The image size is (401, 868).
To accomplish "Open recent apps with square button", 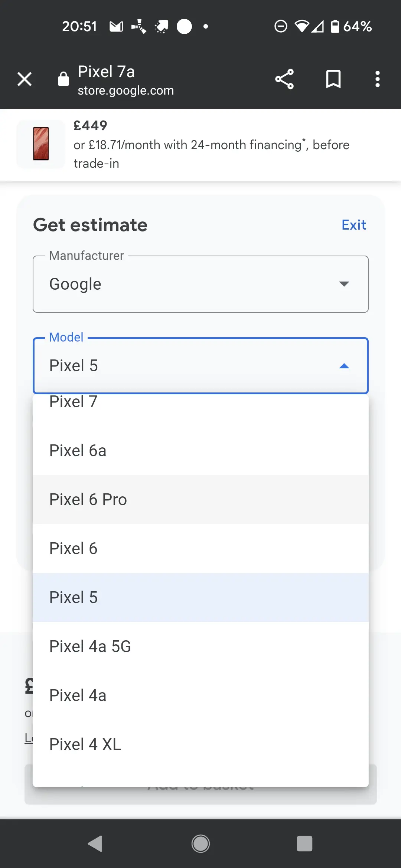I will (x=304, y=844).
